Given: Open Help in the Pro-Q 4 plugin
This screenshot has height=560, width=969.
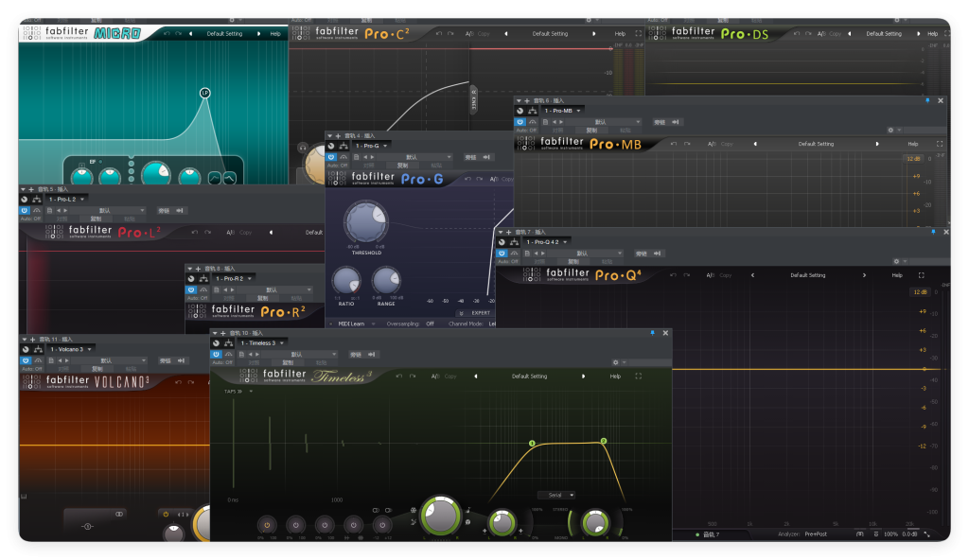Looking at the screenshot, I should (x=897, y=275).
